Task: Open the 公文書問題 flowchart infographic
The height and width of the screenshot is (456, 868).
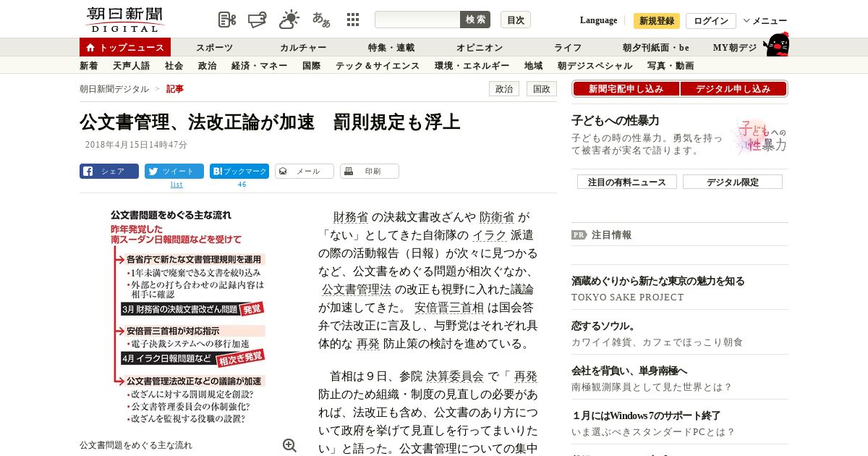Action: coord(188,317)
